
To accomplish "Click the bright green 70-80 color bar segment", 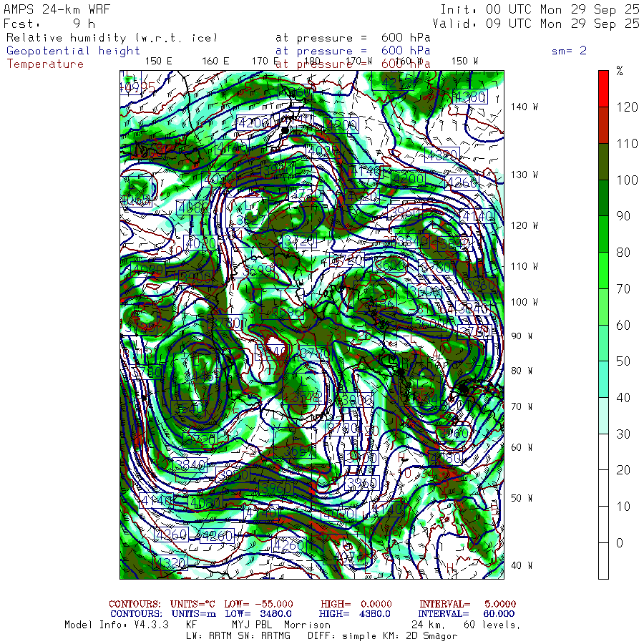I will (603, 270).
